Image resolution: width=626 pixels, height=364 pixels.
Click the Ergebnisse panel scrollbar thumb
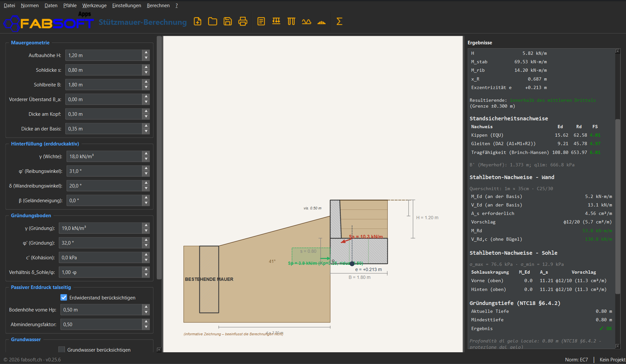[x=618, y=206]
